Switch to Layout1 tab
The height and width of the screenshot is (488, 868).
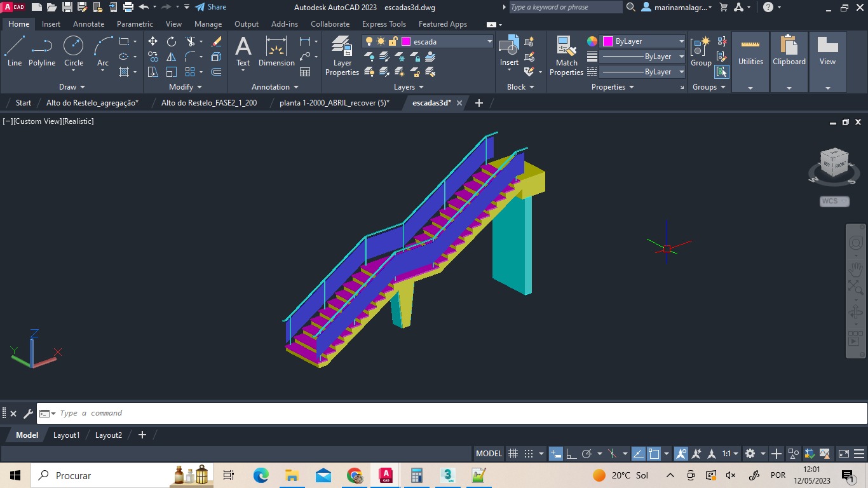(x=66, y=435)
